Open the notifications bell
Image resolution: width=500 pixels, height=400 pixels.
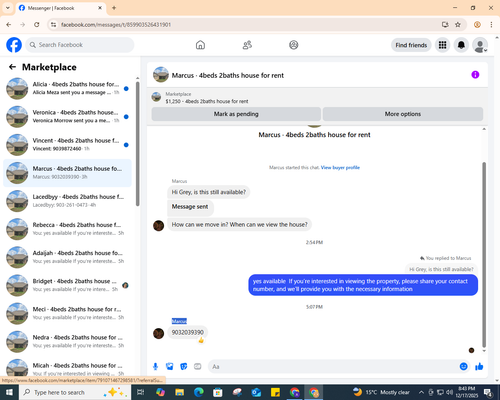point(461,45)
